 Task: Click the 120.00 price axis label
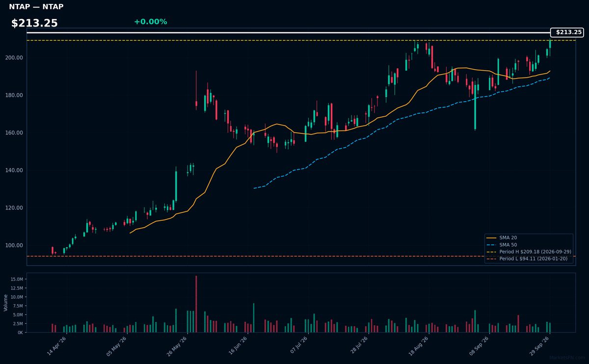(x=15, y=208)
